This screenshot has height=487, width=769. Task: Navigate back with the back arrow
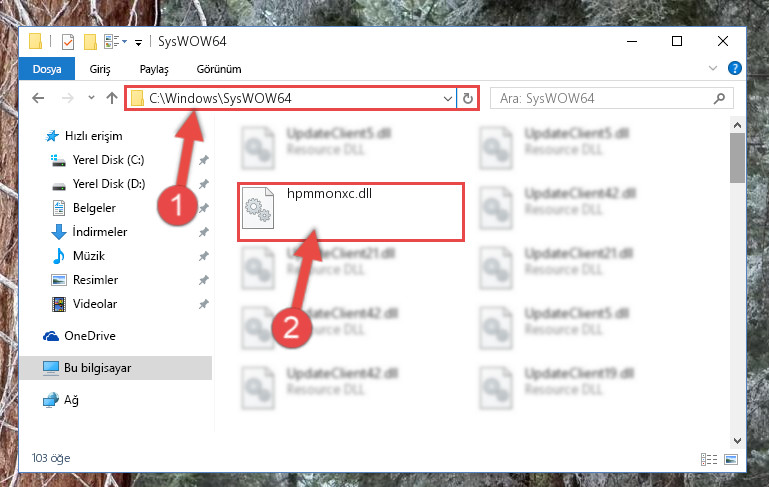coord(38,98)
